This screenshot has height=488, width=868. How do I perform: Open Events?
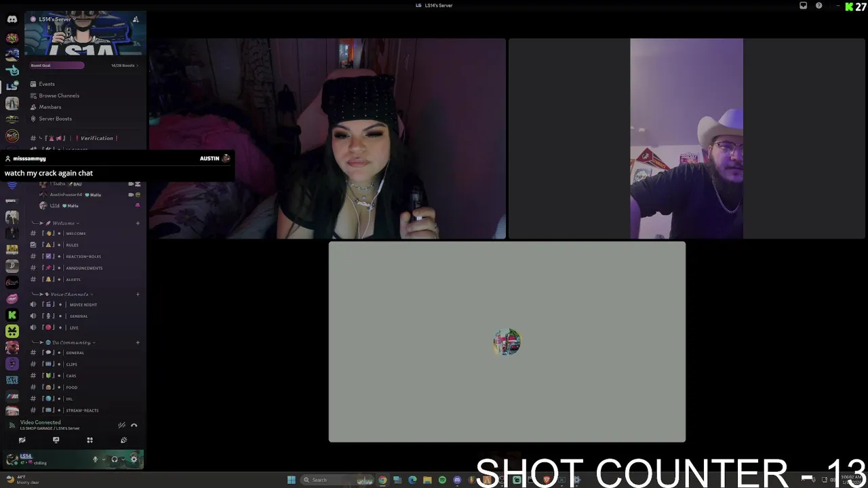(x=85, y=84)
